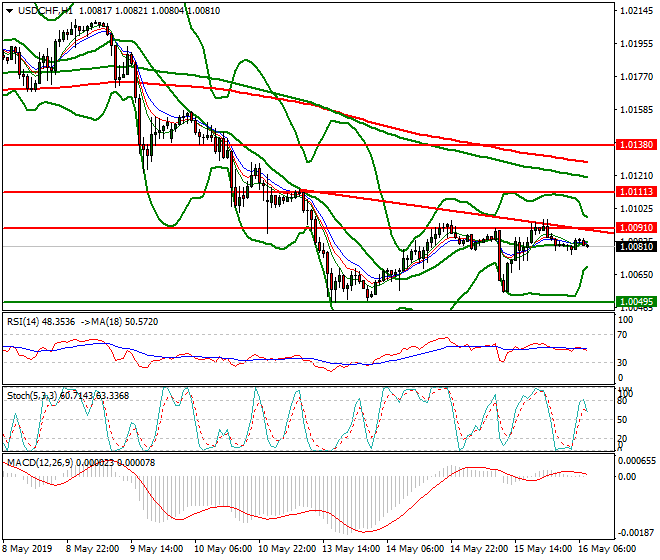
Task: Click the 1.01210 price scale value
Action: tap(637, 176)
